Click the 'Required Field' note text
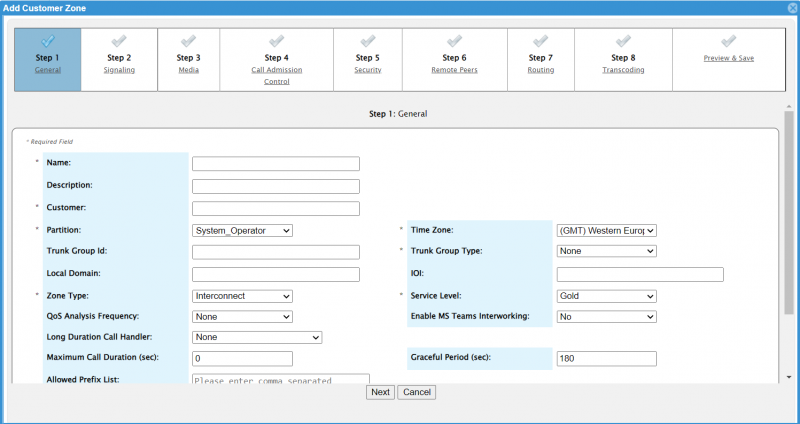 tap(52, 142)
